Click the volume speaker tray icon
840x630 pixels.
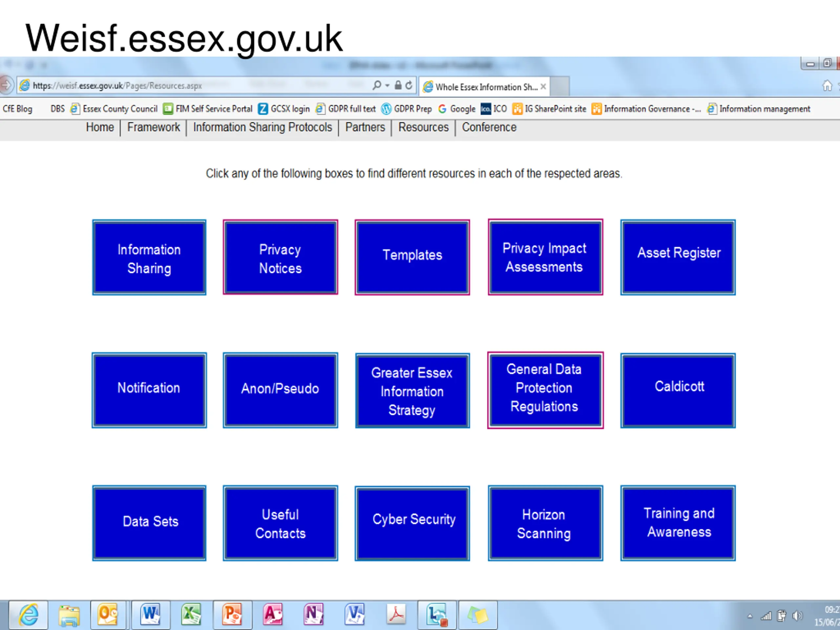(798, 616)
